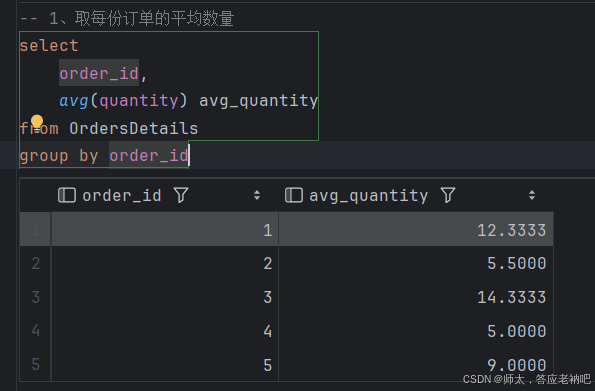
Task: Click the cell with value 12.3333
Action: tap(416, 229)
